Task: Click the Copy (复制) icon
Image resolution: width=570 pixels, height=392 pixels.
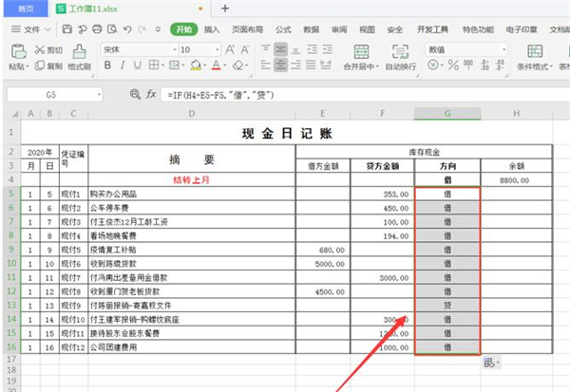Action: [40, 66]
